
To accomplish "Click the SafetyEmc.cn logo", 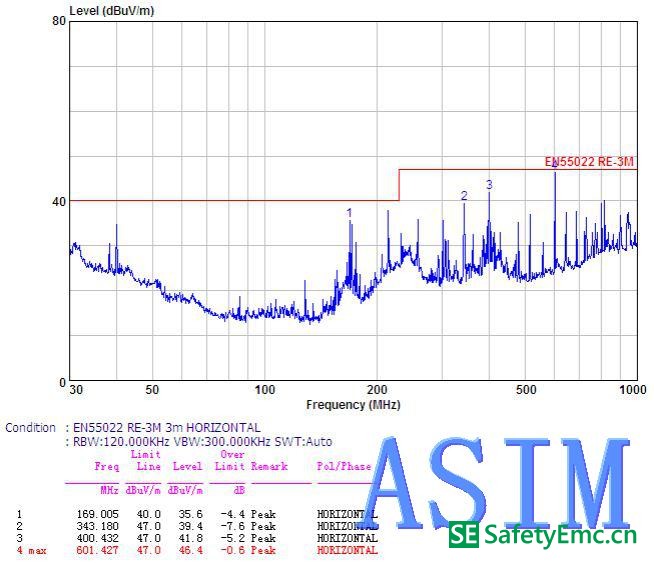I will point(543,535).
